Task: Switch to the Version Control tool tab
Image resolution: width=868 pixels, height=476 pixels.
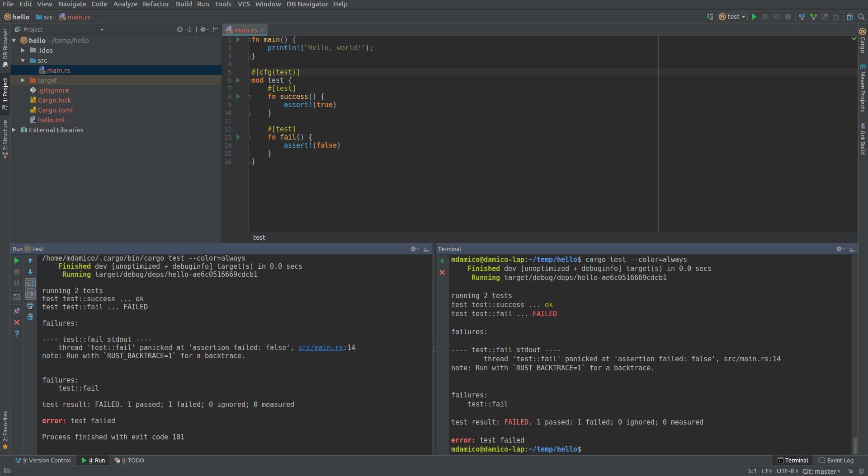Action: click(43, 461)
